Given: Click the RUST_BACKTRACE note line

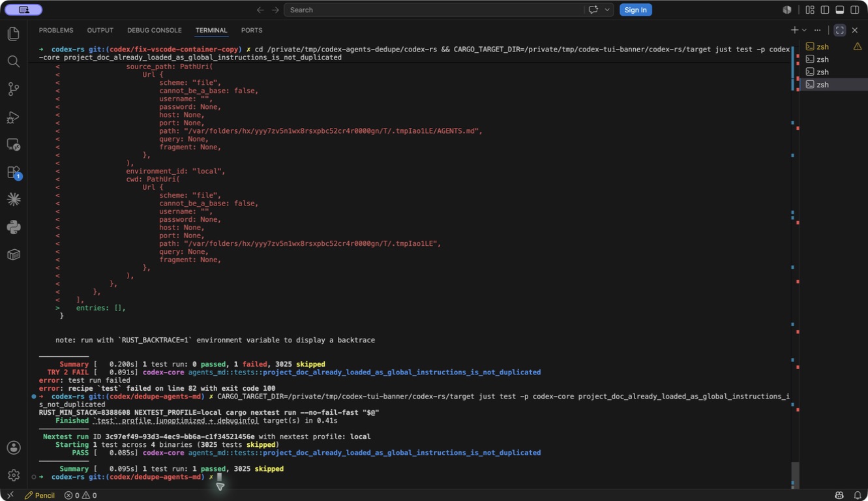Looking at the screenshot, I should click(x=215, y=340).
